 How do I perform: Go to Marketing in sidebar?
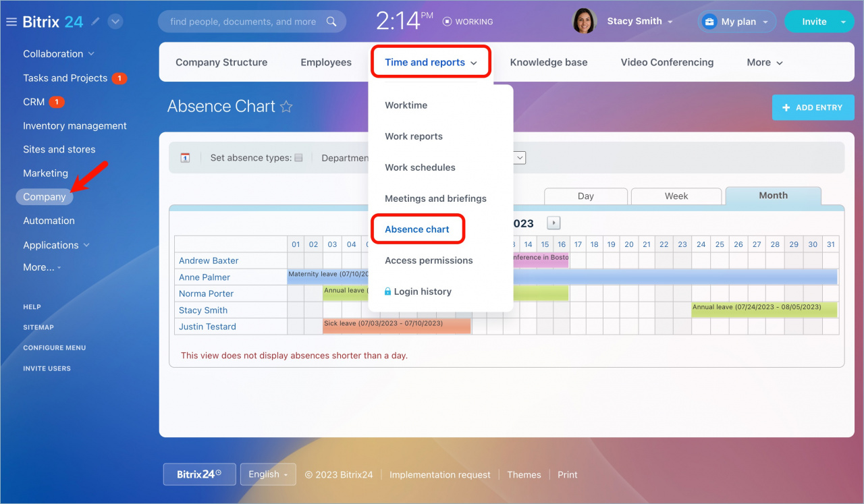point(45,173)
